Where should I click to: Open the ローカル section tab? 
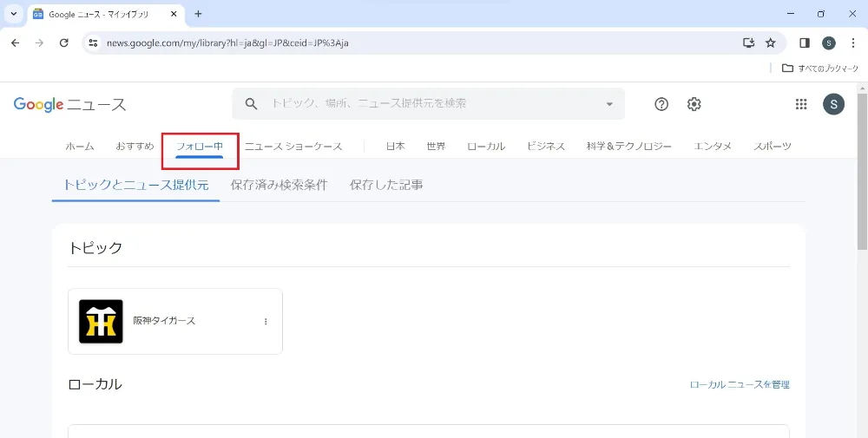pos(486,147)
